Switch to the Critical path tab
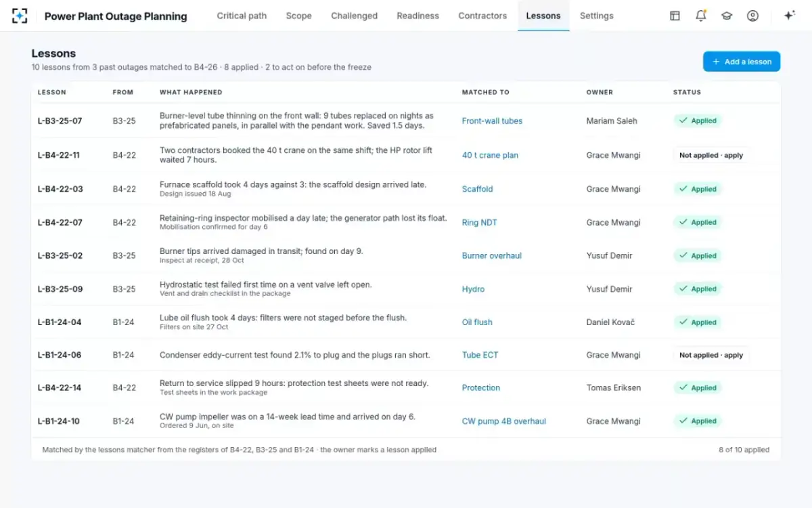The image size is (812, 508). coord(242,16)
